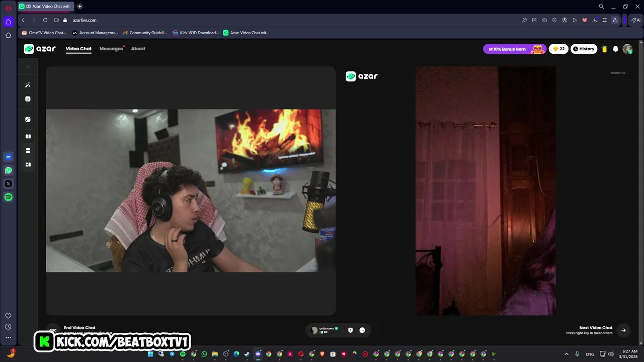Open the notifications bell icon
This screenshot has width=644, height=362.
[x=615, y=49]
